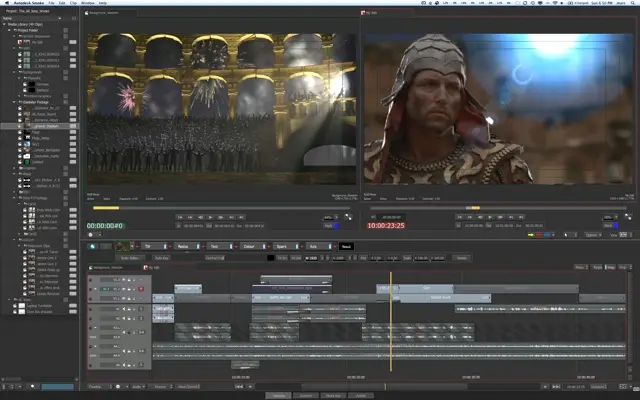Toggle the Snap button above the timeline
The height and width of the screenshot is (400, 640).
pos(610,267)
